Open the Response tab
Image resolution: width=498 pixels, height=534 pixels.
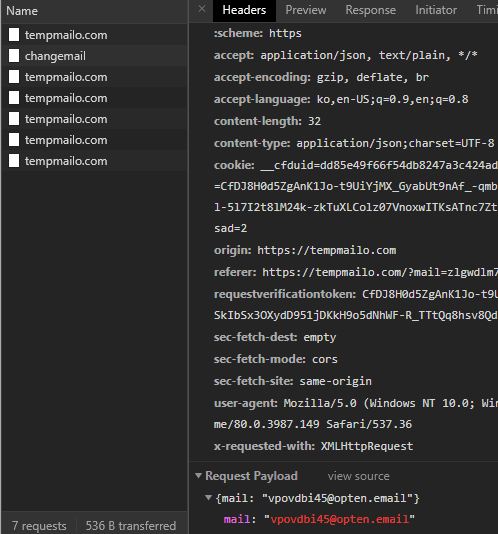pos(371,10)
